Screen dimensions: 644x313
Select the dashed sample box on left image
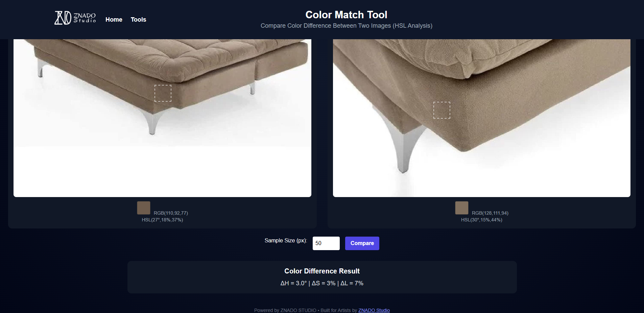(x=163, y=93)
